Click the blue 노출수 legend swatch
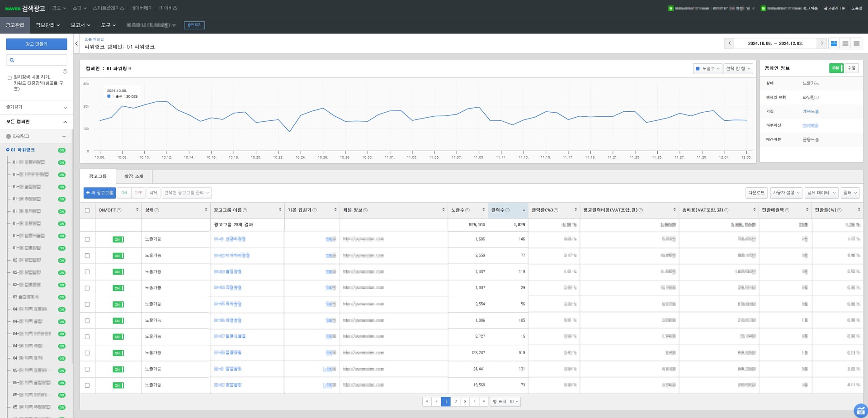868x418 pixels. [698, 69]
